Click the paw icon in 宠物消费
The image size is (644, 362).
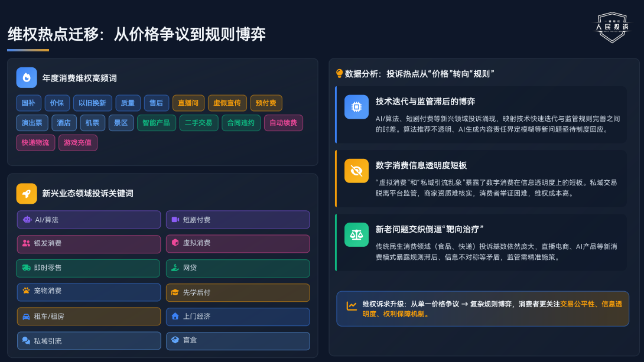click(x=26, y=291)
